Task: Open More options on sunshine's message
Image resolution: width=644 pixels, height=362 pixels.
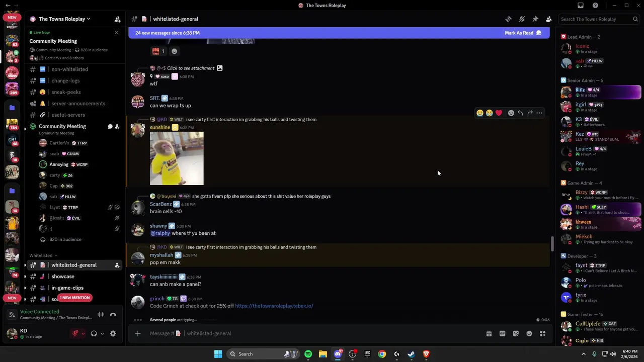Action: [539, 113]
